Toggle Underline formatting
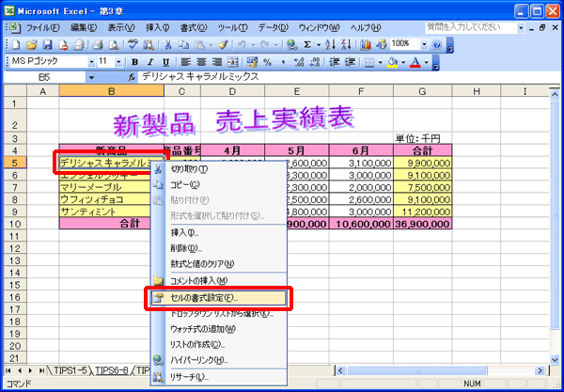Image resolution: width=564 pixels, height=392 pixels. tap(165, 63)
